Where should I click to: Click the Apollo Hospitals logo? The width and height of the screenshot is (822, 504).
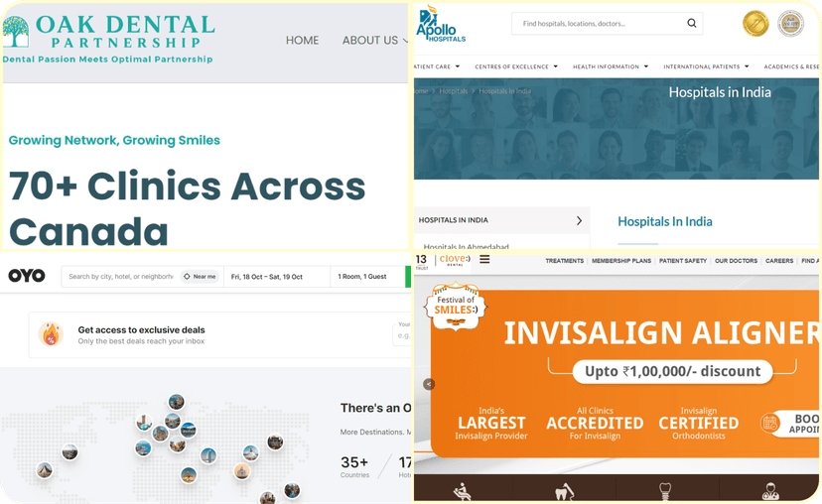click(x=441, y=24)
